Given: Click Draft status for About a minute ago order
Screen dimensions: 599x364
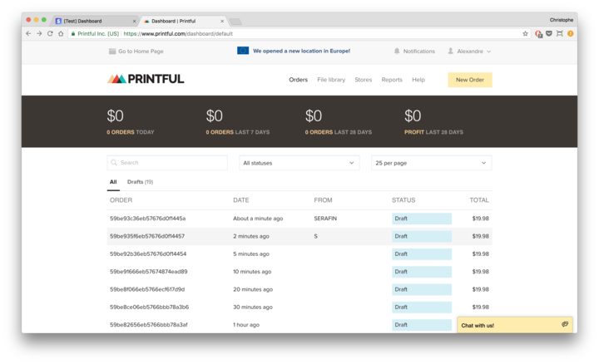Looking at the screenshot, I should click(422, 219).
